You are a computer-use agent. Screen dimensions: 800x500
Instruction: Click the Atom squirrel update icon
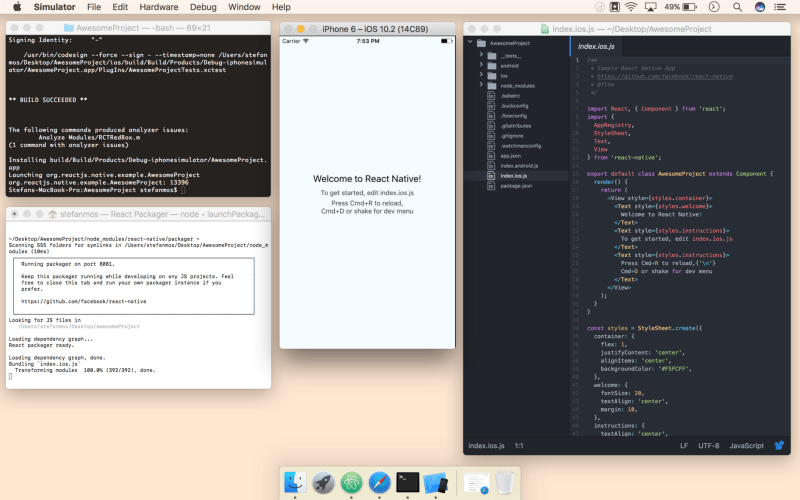[779, 445]
